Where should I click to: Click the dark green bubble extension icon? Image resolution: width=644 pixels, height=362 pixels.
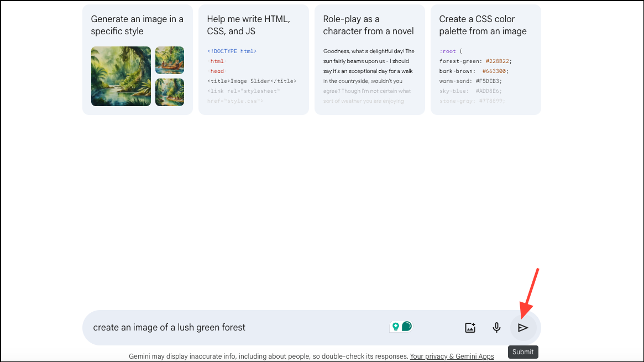[407, 326]
